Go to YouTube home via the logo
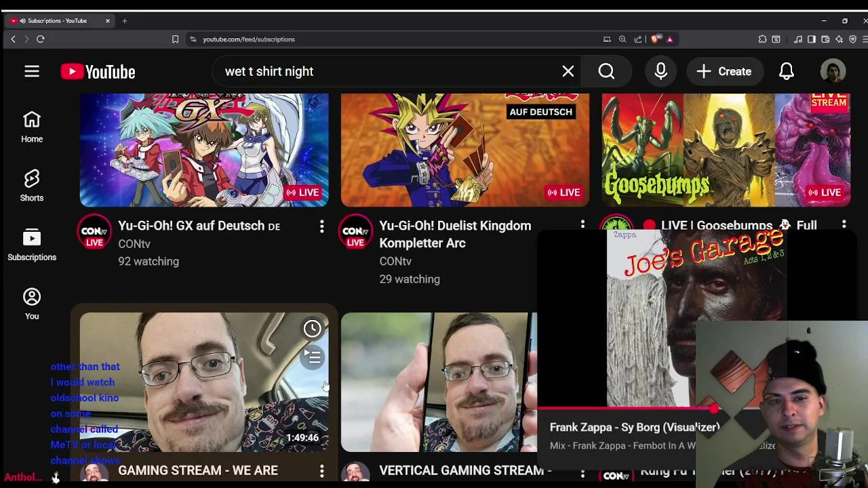Viewport: 868px width, 488px height. pos(98,72)
